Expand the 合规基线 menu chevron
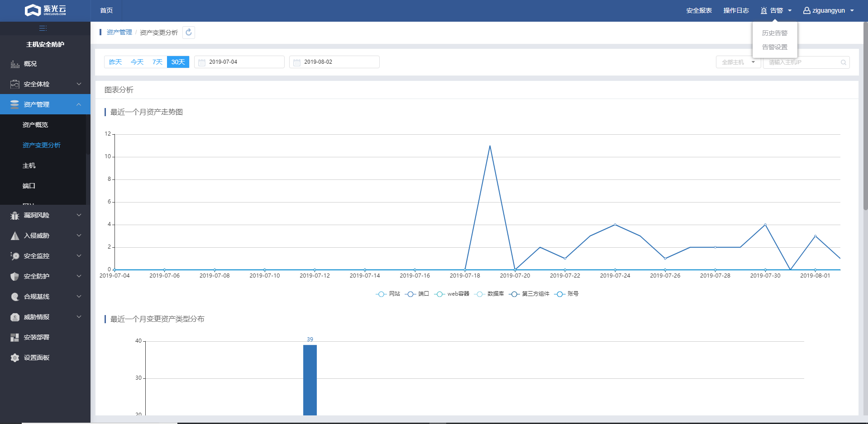Screen dimensions: 868x424 pyautogui.click(x=79, y=297)
